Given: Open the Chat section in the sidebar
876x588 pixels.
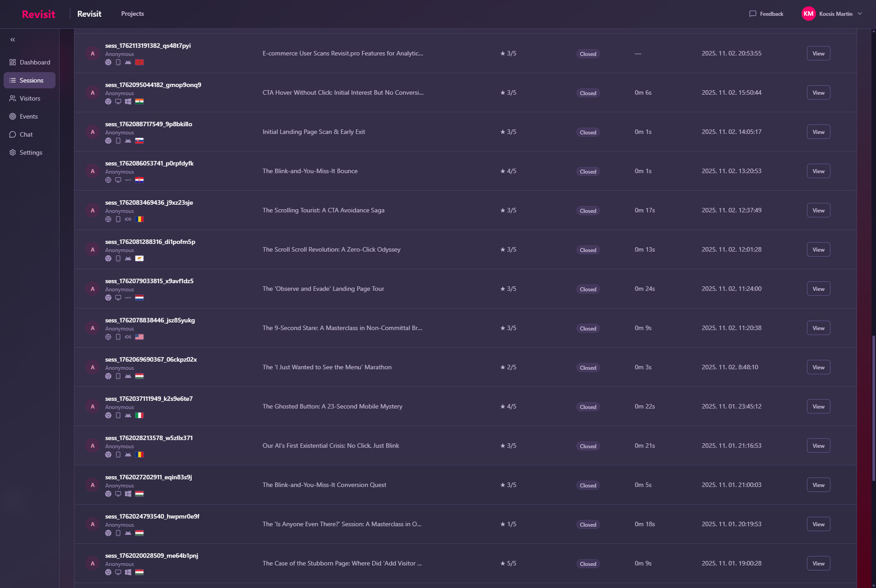Looking at the screenshot, I should click(26, 134).
